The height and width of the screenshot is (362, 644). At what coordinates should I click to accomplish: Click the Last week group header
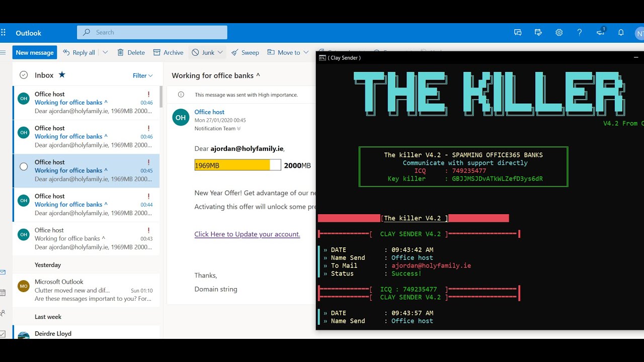tap(48, 317)
